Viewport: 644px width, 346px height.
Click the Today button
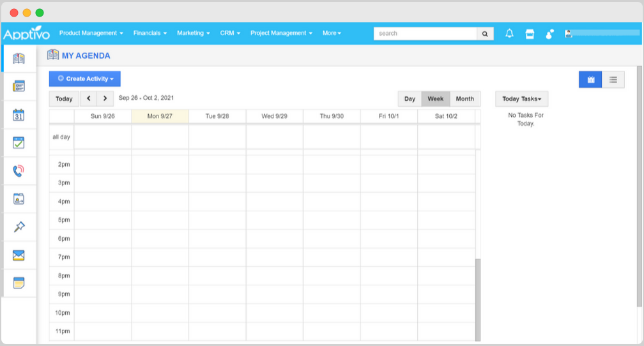pos(64,99)
